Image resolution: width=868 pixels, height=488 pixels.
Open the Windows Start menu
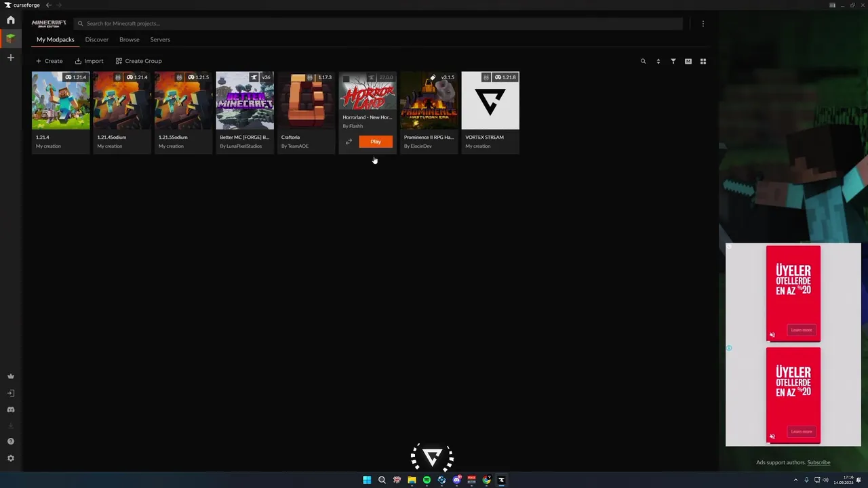pyautogui.click(x=367, y=480)
